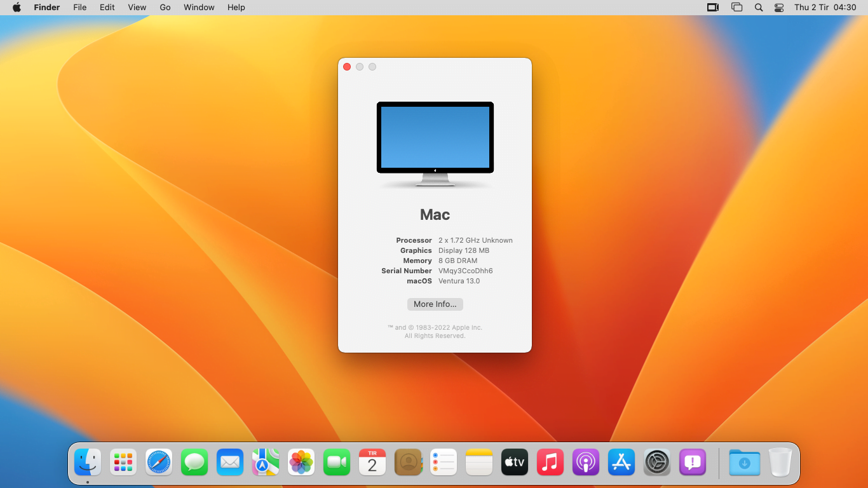This screenshot has height=488, width=868.
Task: Open the Finder menu
Action: (46, 8)
